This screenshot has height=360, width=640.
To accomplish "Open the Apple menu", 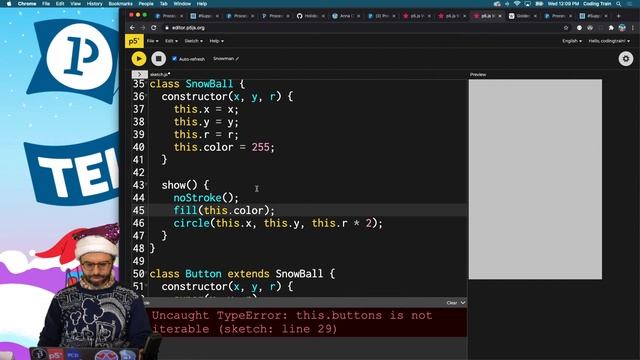I will coord(9,4).
